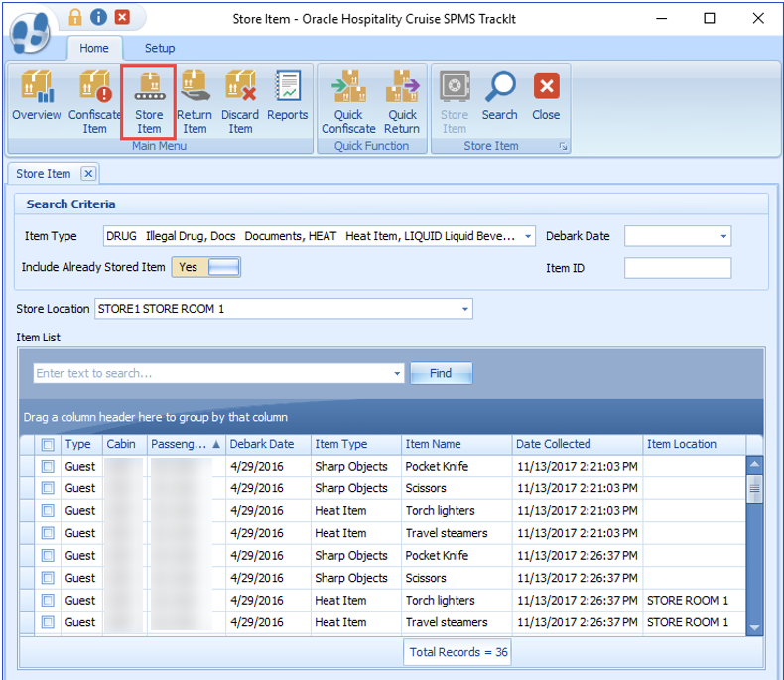The width and height of the screenshot is (784, 680).
Task: Click the grid scrollbar up arrow
Action: [x=754, y=464]
